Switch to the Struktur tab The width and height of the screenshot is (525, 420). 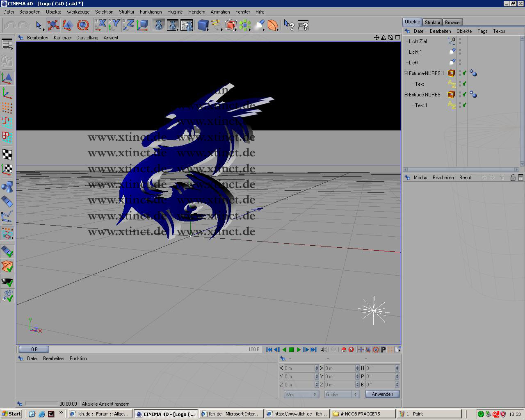pos(432,22)
